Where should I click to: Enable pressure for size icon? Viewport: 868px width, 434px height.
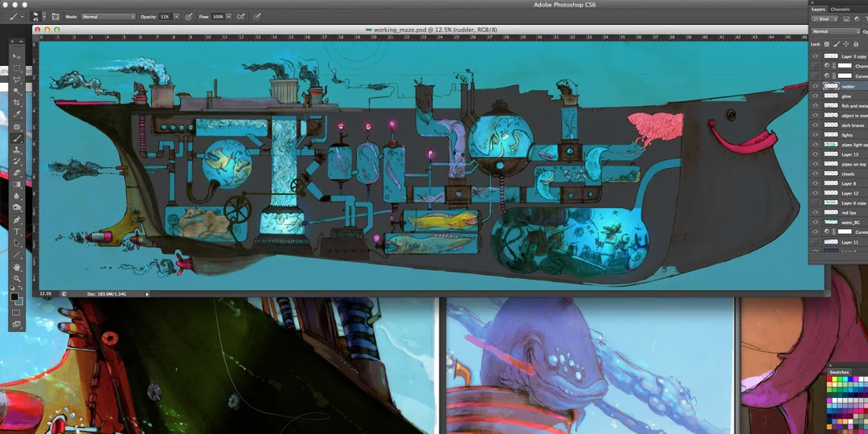click(257, 17)
